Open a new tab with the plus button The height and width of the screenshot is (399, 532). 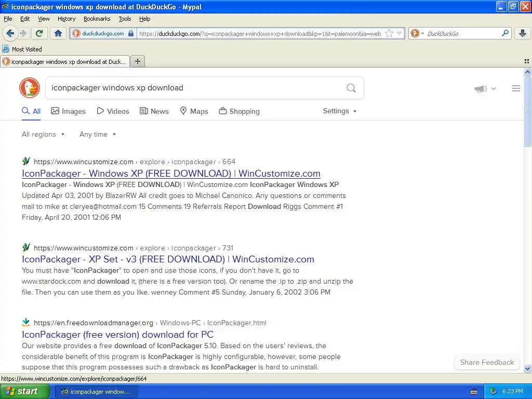tap(137, 61)
